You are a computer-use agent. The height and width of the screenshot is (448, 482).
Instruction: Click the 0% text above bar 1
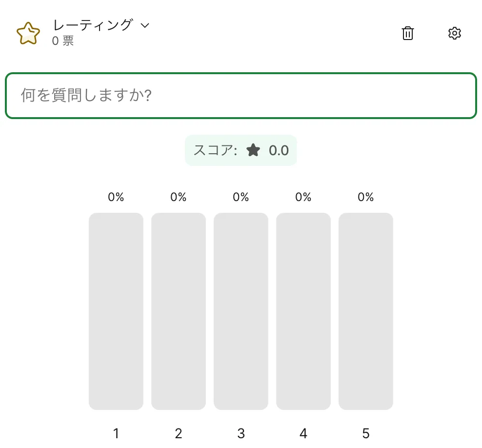pyautogui.click(x=116, y=197)
